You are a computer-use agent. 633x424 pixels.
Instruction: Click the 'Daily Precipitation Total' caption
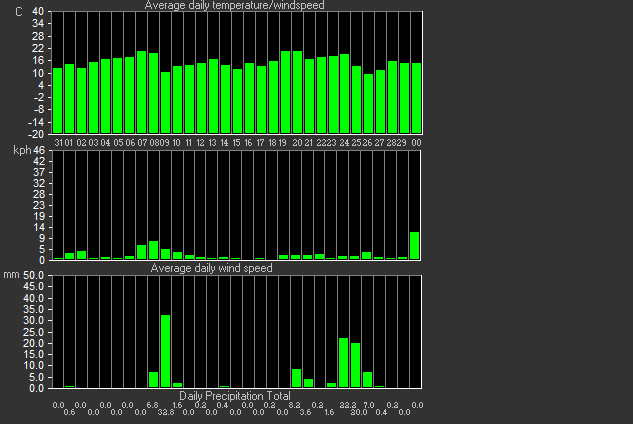tap(235, 396)
